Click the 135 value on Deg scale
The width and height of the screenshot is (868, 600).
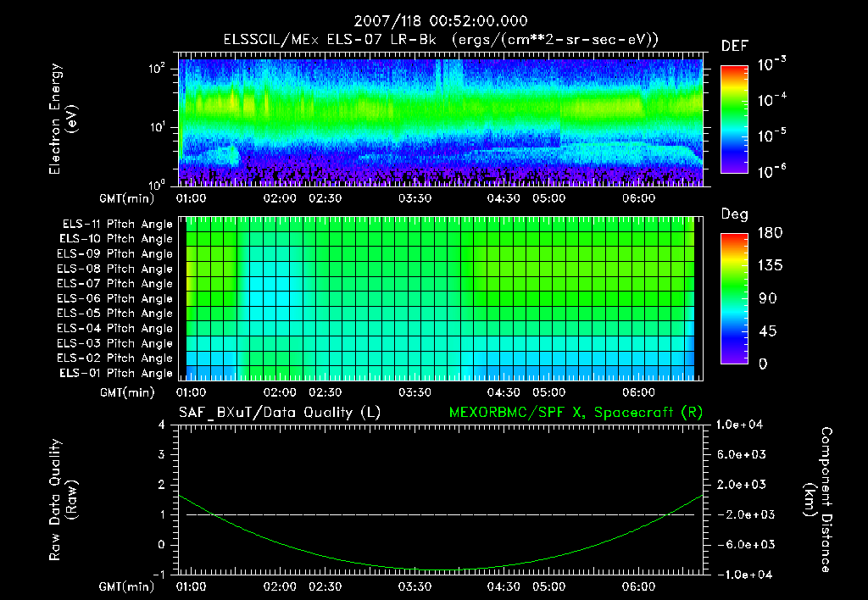tap(770, 266)
